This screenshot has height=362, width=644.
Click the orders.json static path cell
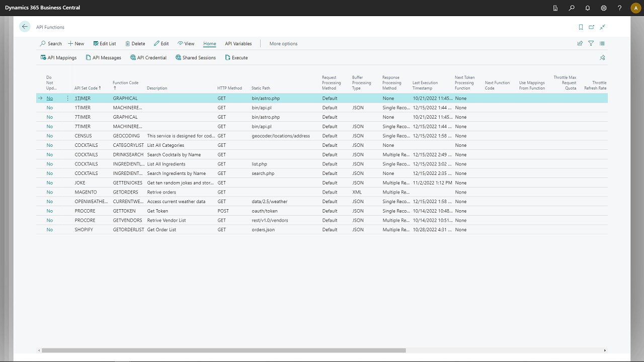click(x=263, y=230)
